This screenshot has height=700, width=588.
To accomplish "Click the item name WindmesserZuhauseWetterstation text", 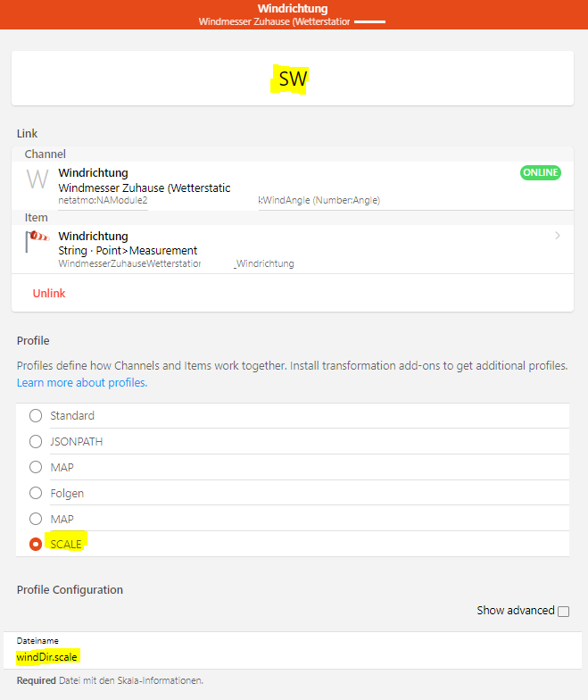I will tap(129, 264).
